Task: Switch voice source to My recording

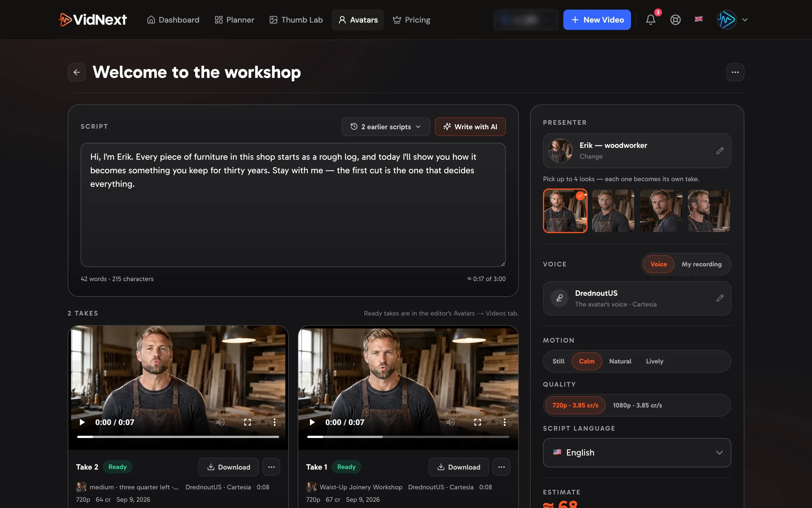Action: [x=701, y=264]
